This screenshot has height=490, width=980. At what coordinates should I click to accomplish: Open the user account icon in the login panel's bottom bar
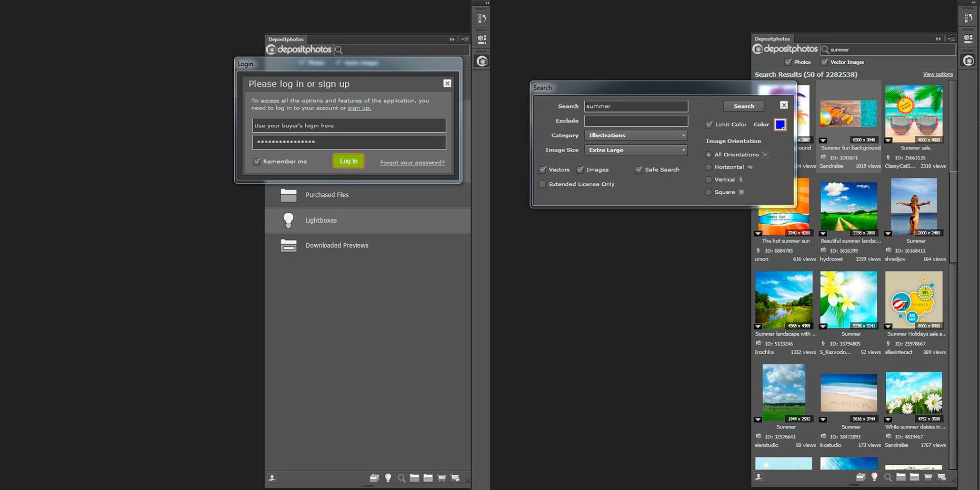[x=272, y=478]
